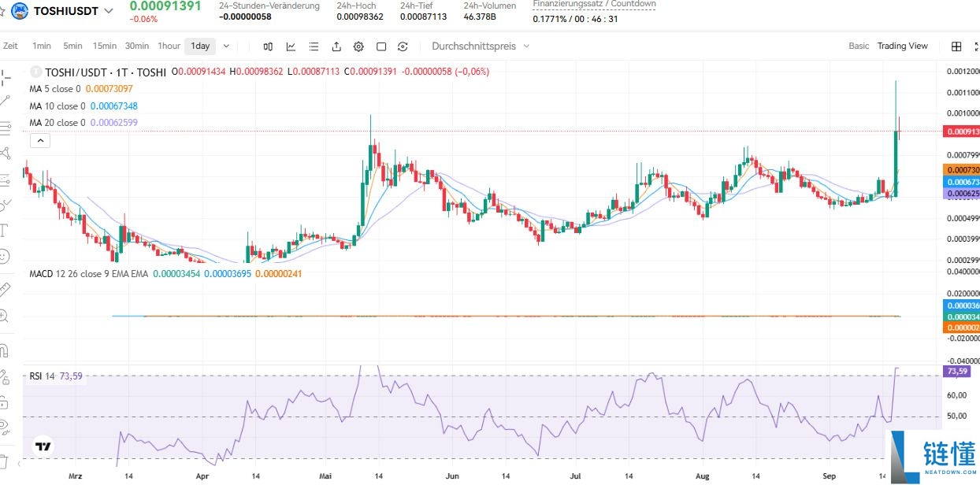The height and width of the screenshot is (485, 980).
Task: Click the TOSHI/USDT · 1T · TOSHI legend title
Action: click(x=105, y=72)
